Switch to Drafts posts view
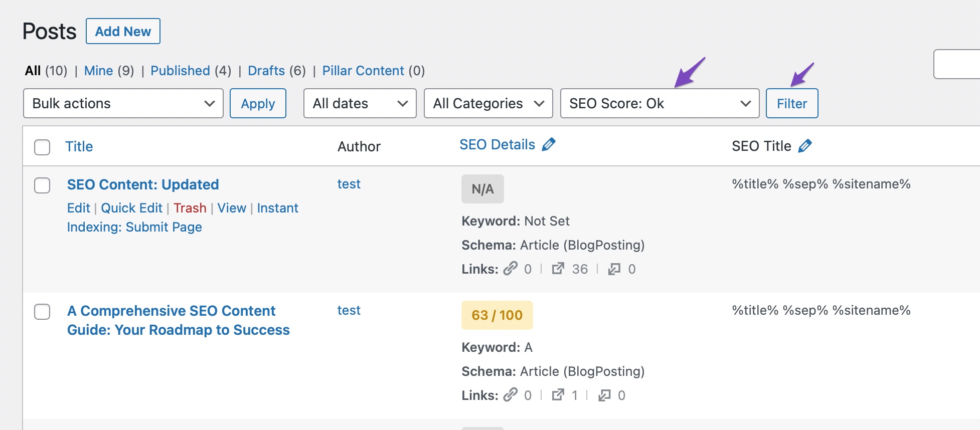The width and height of the screenshot is (980, 430). 266,71
